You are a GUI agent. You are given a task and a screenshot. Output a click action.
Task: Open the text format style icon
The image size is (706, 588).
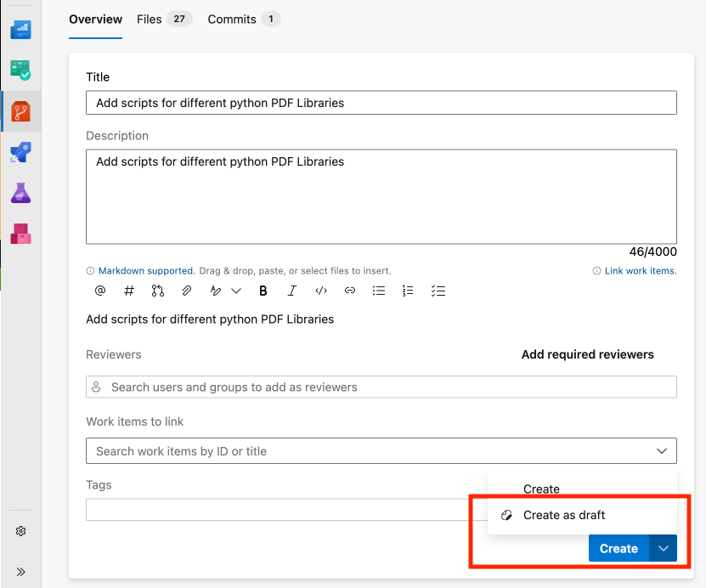(215, 291)
